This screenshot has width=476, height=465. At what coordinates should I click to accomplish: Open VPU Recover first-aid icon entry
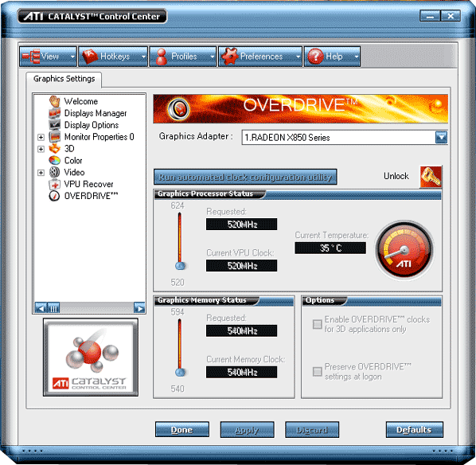[55, 184]
